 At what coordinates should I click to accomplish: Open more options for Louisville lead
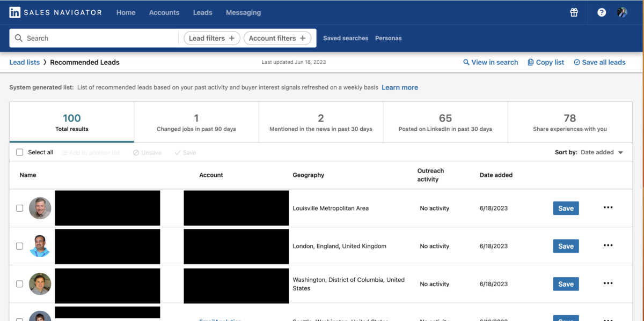(x=608, y=208)
